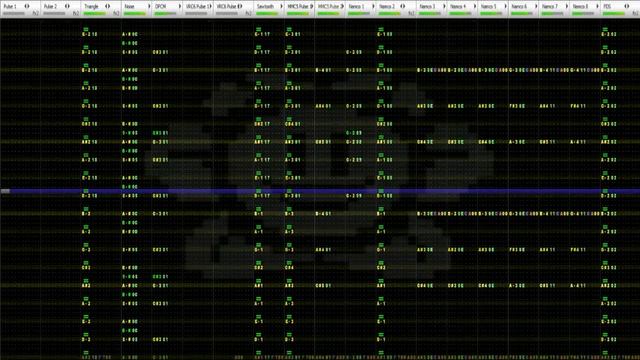Click the FDS channel volume meter
640x360 pixels.
click(x=614, y=13)
